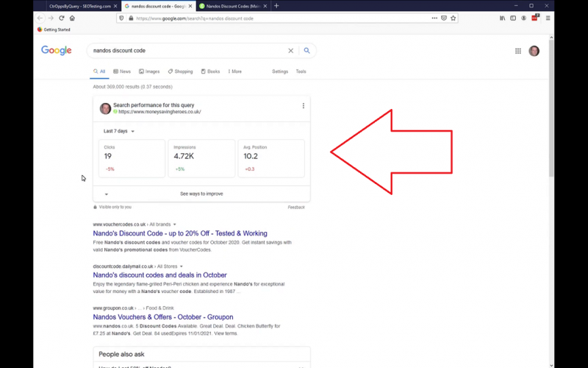Select the Images results tab

coord(149,71)
